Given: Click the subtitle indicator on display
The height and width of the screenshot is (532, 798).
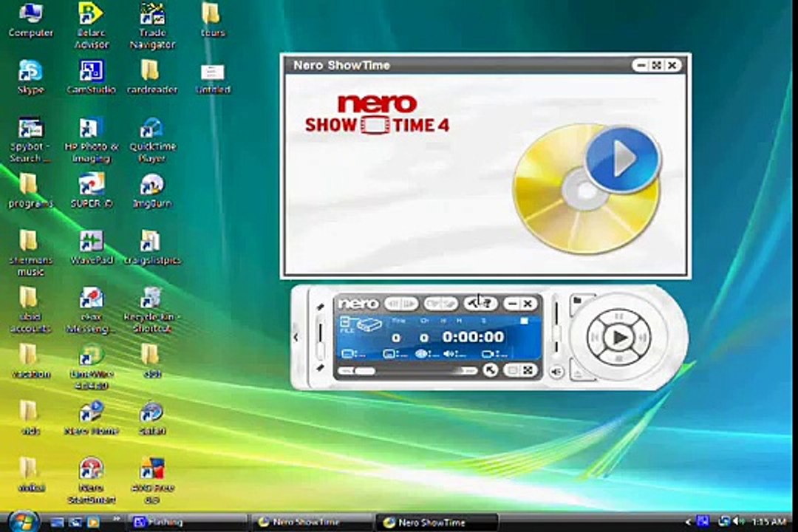Looking at the screenshot, I should (x=395, y=353).
